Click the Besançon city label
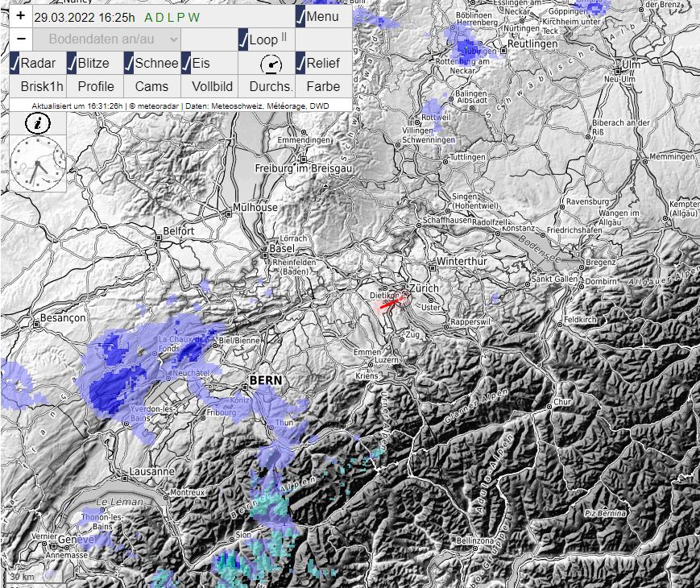This screenshot has height=588, width=700. (x=63, y=318)
